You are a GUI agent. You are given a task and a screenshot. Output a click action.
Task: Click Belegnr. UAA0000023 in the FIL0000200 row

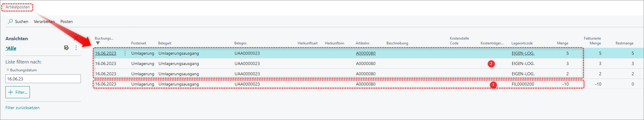point(247,84)
